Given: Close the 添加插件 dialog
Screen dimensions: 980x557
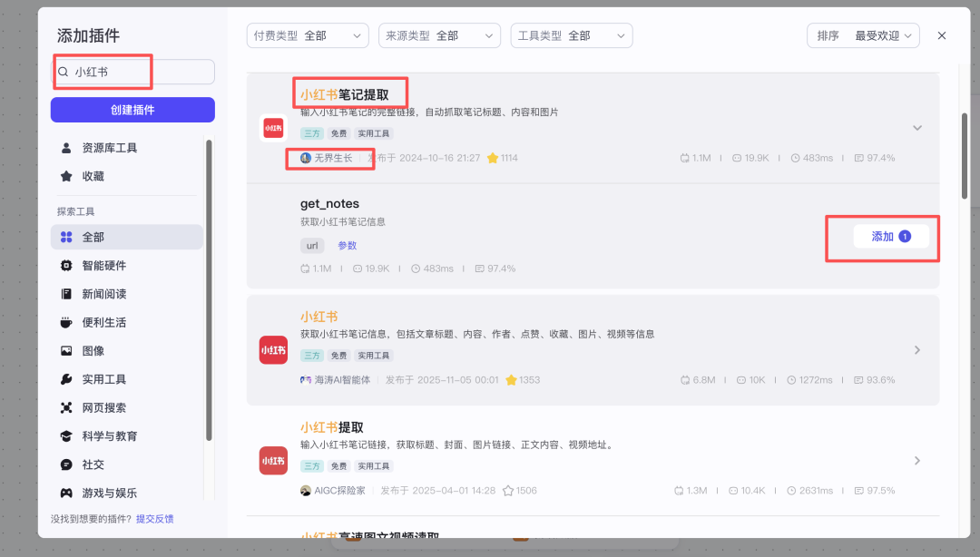Looking at the screenshot, I should click(942, 35).
